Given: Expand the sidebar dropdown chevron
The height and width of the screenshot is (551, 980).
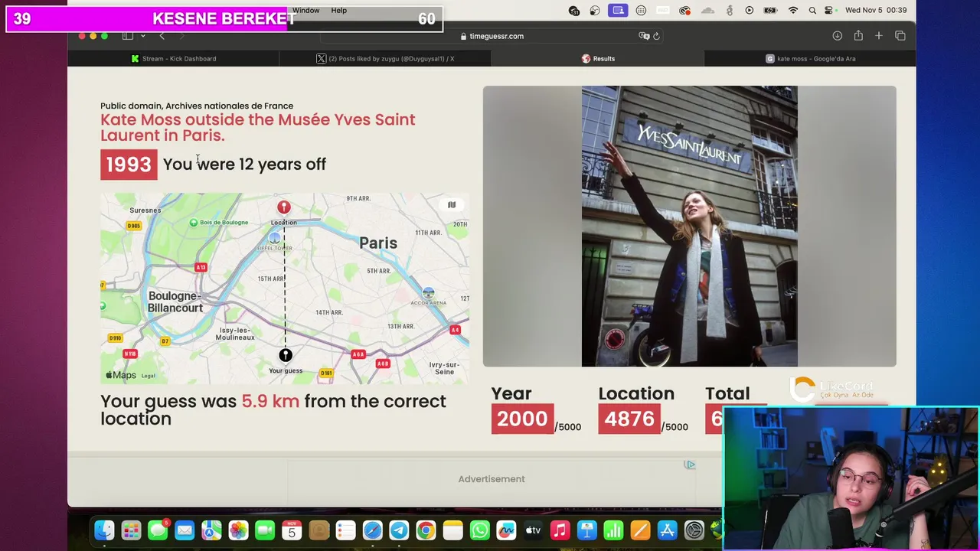Looking at the screenshot, I should tap(142, 36).
